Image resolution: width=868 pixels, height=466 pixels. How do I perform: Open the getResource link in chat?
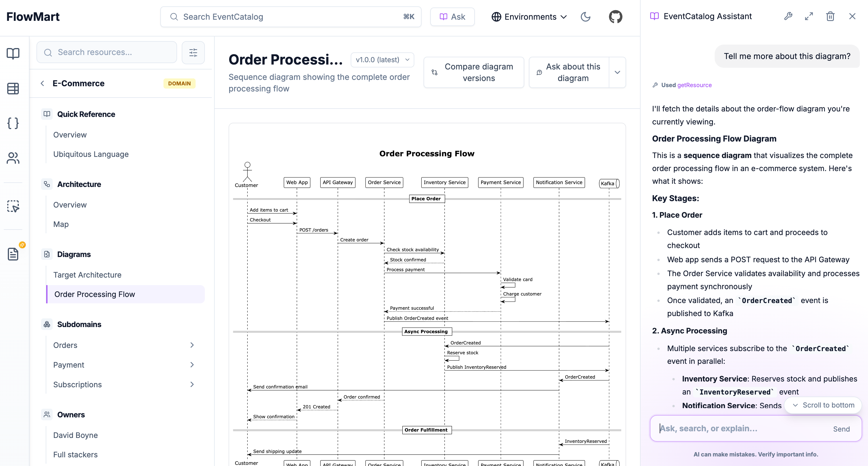pyautogui.click(x=694, y=85)
